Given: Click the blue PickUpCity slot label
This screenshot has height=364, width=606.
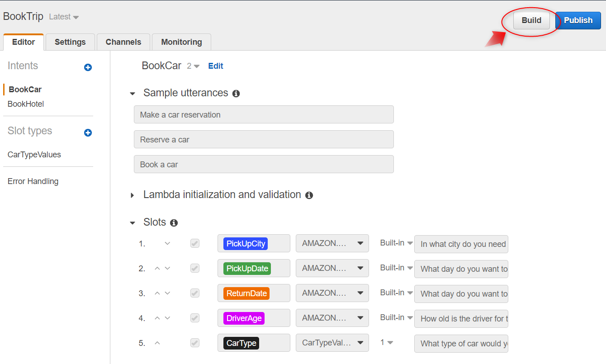Looking at the screenshot, I should coord(246,244).
